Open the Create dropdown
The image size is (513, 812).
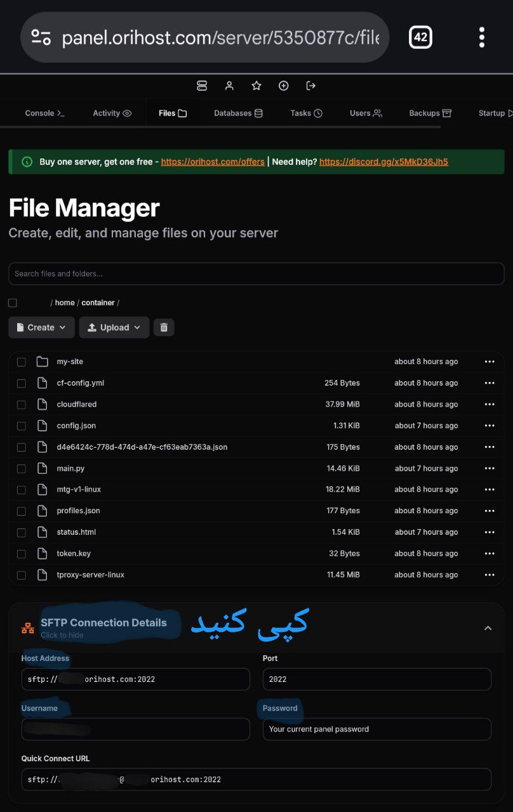(x=41, y=327)
